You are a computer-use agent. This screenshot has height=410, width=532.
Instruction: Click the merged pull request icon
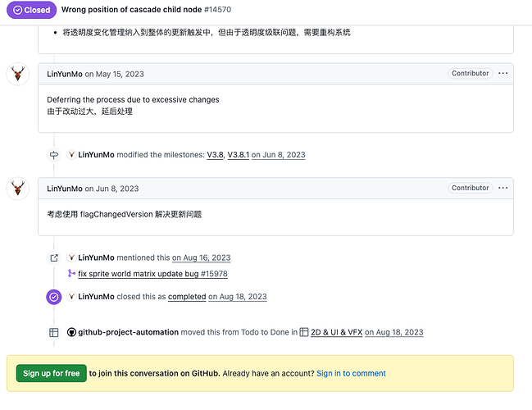coord(71,273)
